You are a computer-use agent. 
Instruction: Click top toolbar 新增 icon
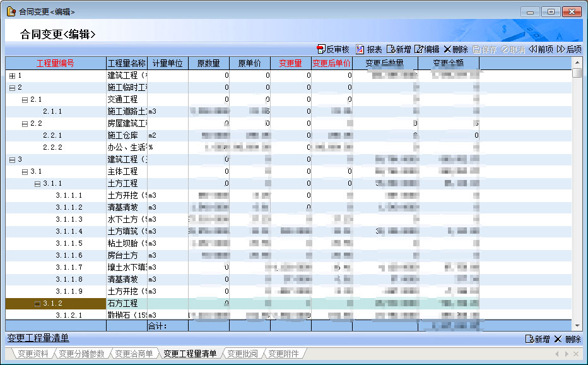391,49
